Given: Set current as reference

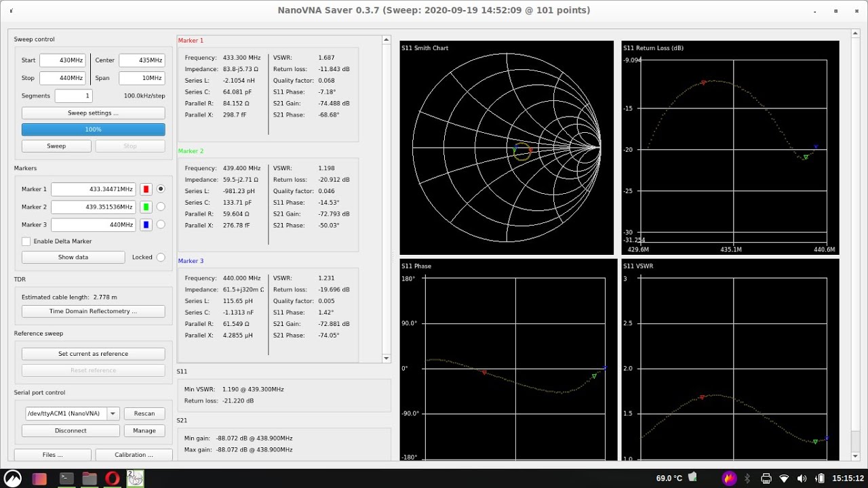Looking at the screenshot, I should tap(94, 354).
